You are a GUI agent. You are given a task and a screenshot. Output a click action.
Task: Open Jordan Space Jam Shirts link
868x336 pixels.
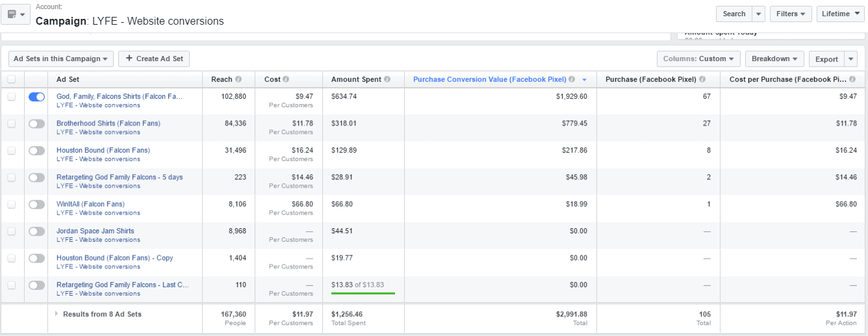coord(95,231)
